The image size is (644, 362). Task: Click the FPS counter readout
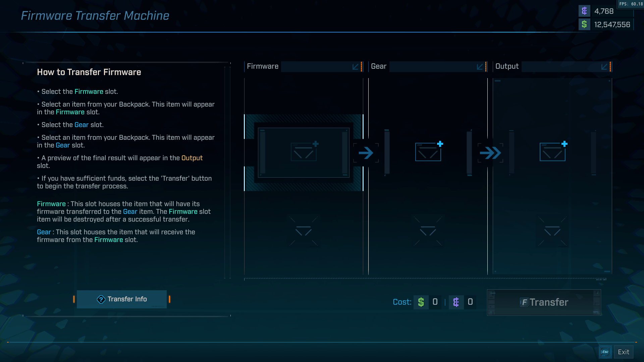(x=631, y=4)
